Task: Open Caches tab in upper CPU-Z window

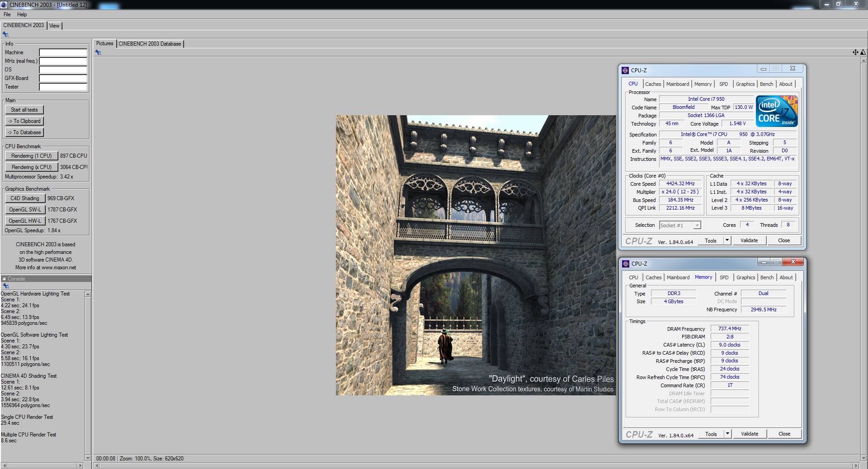Action: point(653,84)
